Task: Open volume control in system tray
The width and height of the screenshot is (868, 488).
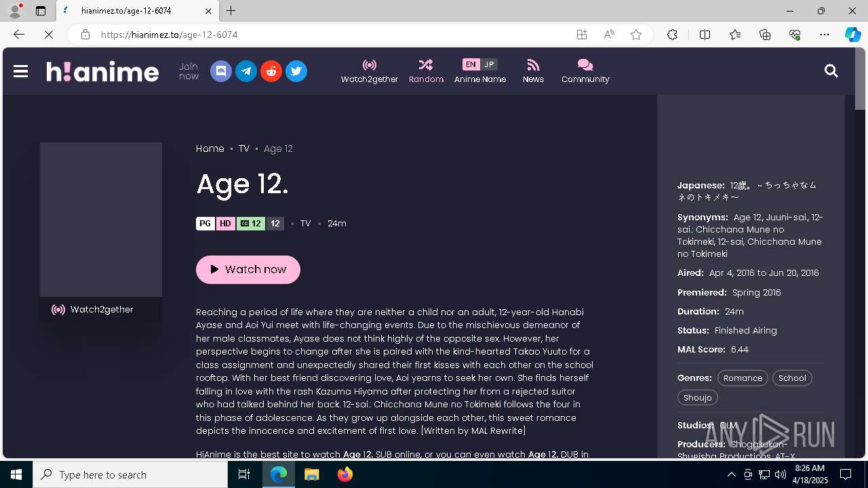Action: click(780, 474)
